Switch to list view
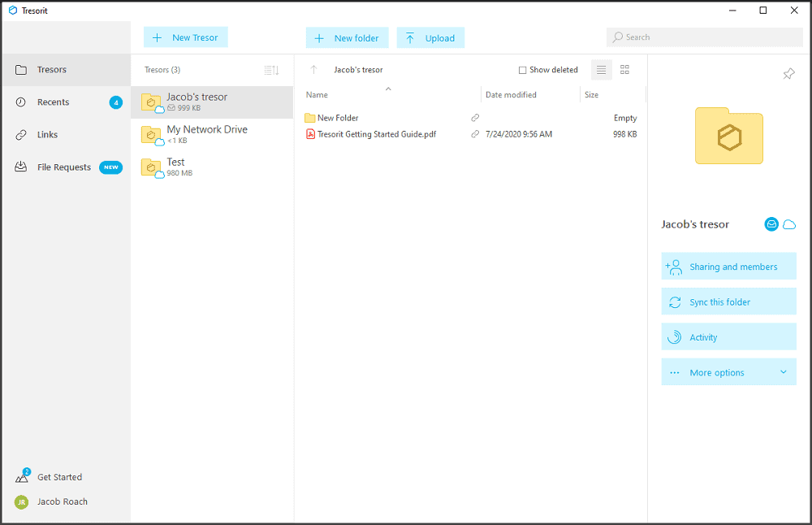 [x=601, y=70]
